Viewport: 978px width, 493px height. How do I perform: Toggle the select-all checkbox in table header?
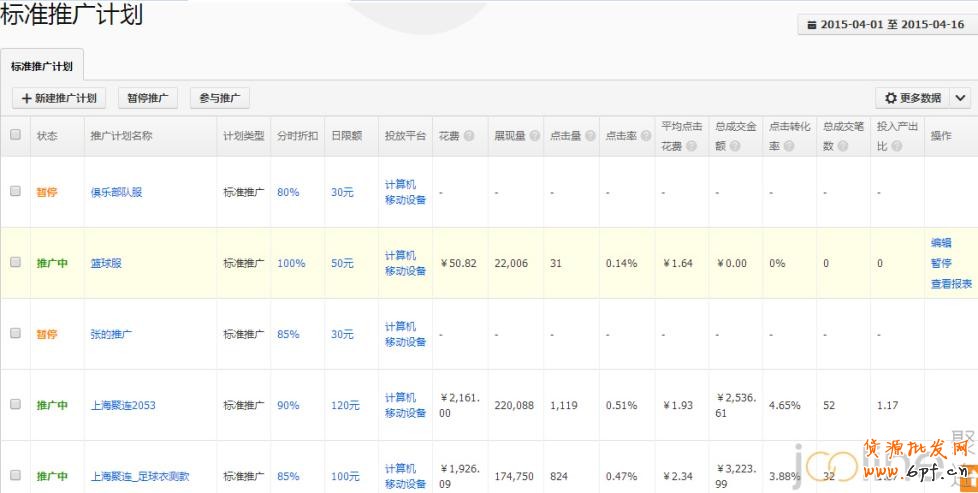click(15, 135)
